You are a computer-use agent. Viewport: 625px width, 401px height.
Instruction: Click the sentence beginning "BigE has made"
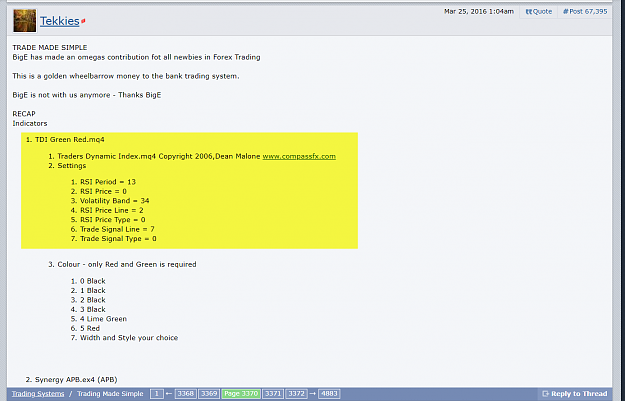pos(136,57)
